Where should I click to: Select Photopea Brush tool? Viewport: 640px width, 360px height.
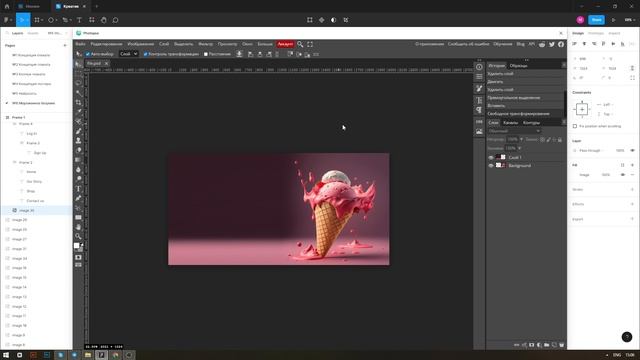click(x=78, y=131)
